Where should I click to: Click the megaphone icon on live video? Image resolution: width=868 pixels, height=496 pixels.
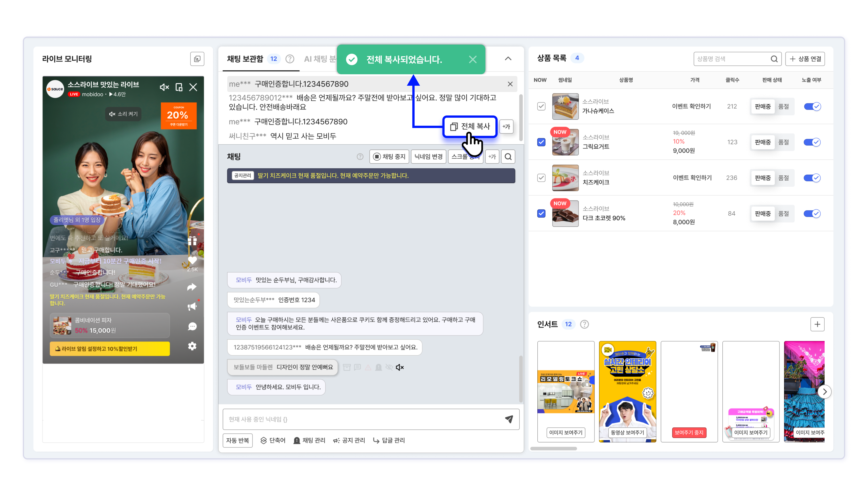(192, 307)
